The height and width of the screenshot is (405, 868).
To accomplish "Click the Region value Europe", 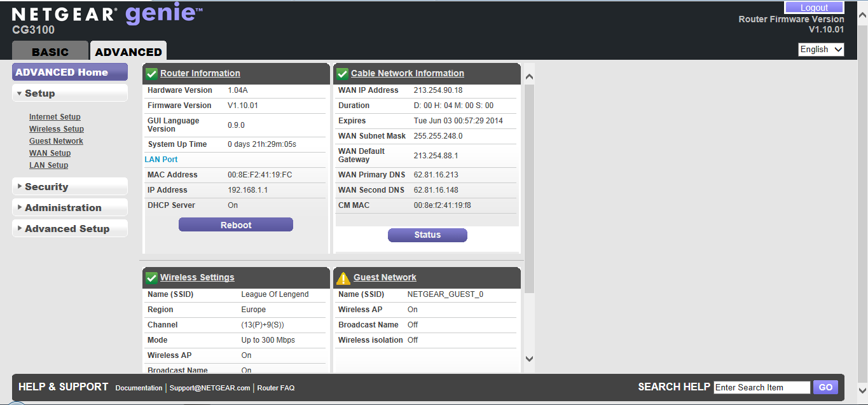I will pyautogui.click(x=254, y=310).
